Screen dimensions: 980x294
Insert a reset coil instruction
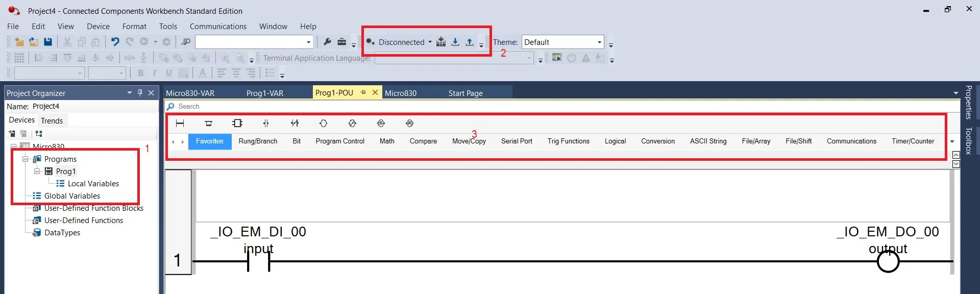(409, 124)
